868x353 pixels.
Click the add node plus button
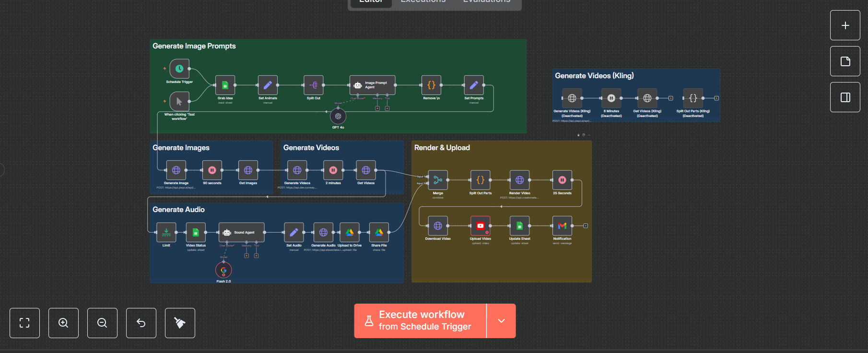click(x=845, y=25)
